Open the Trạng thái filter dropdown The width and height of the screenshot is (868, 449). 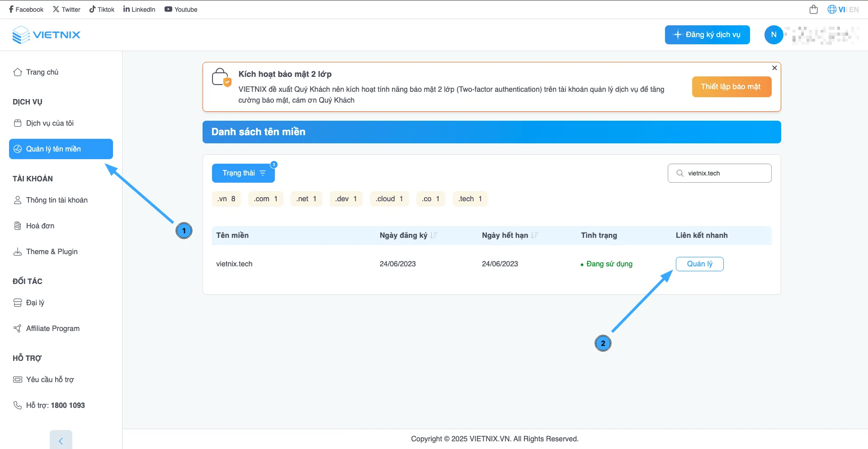243,173
